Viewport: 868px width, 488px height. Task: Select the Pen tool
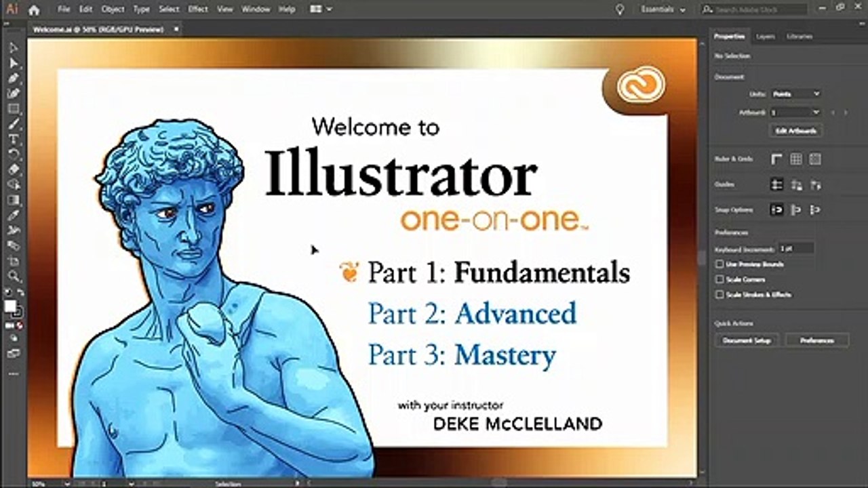coord(13,78)
